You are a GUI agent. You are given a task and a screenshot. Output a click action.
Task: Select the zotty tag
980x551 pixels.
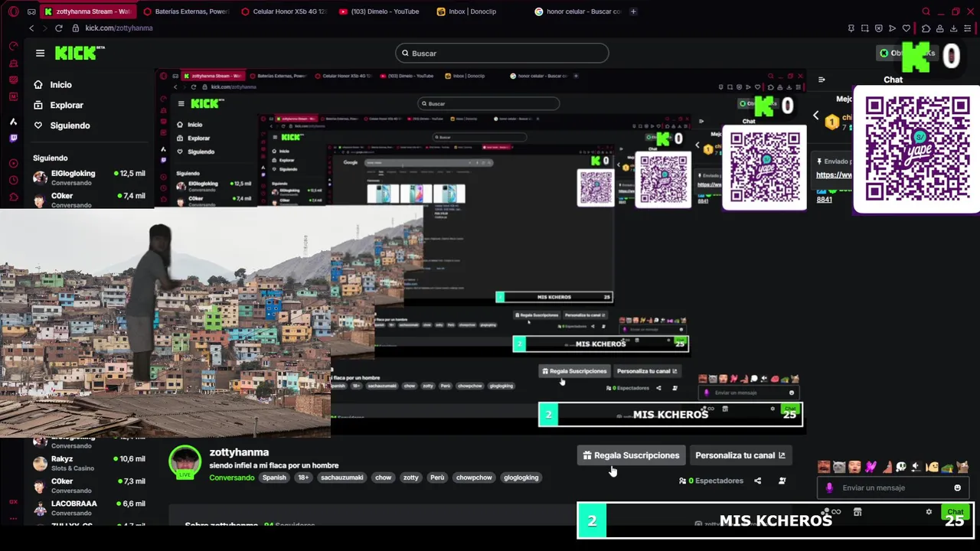click(x=411, y=478)
